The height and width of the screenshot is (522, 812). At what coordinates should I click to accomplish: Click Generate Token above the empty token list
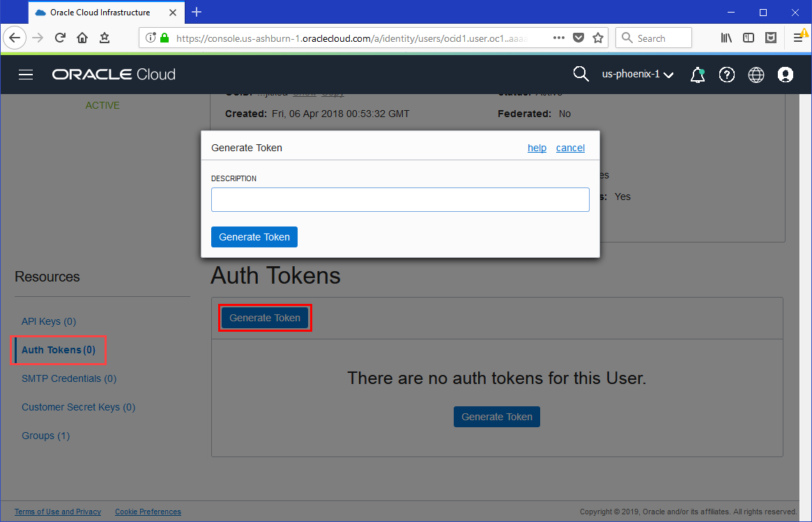pos(265,318)
